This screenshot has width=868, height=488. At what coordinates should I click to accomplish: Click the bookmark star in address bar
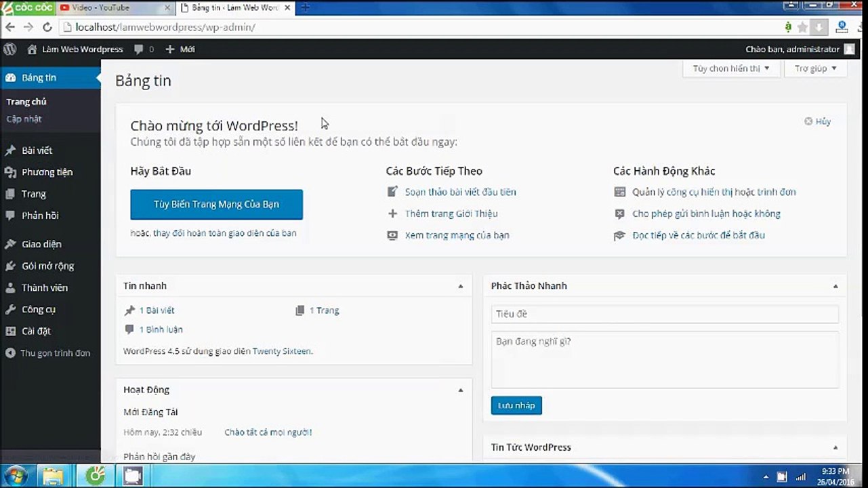[x=802, y=27]
